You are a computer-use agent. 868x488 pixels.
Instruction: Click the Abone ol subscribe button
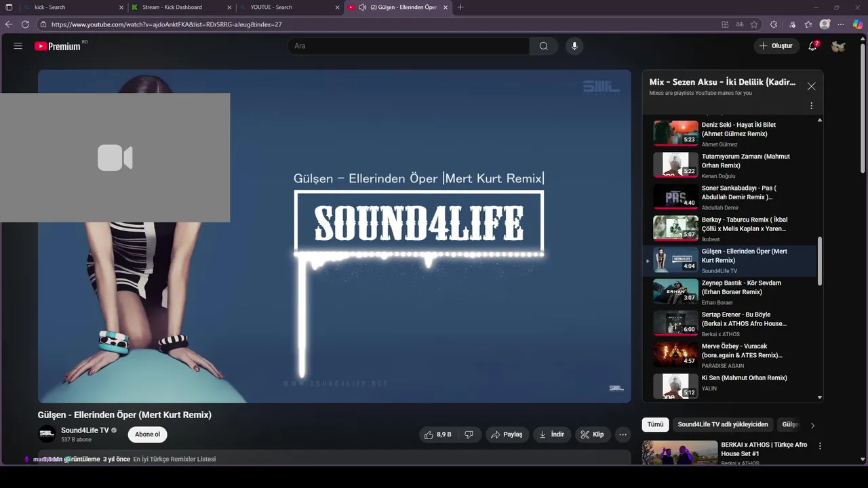pos(147,434)
